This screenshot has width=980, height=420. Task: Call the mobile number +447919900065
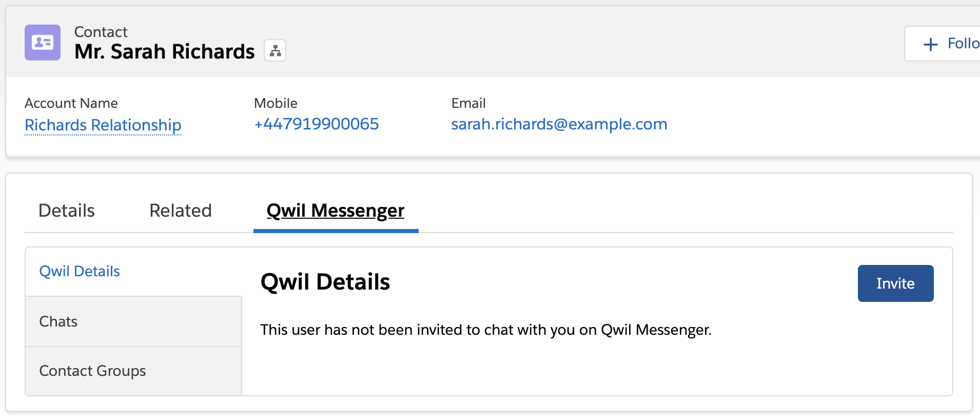[x=317, y=124]
